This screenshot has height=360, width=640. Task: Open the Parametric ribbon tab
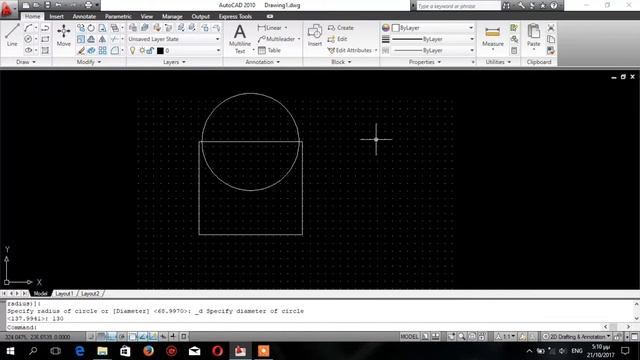[118, 16]
